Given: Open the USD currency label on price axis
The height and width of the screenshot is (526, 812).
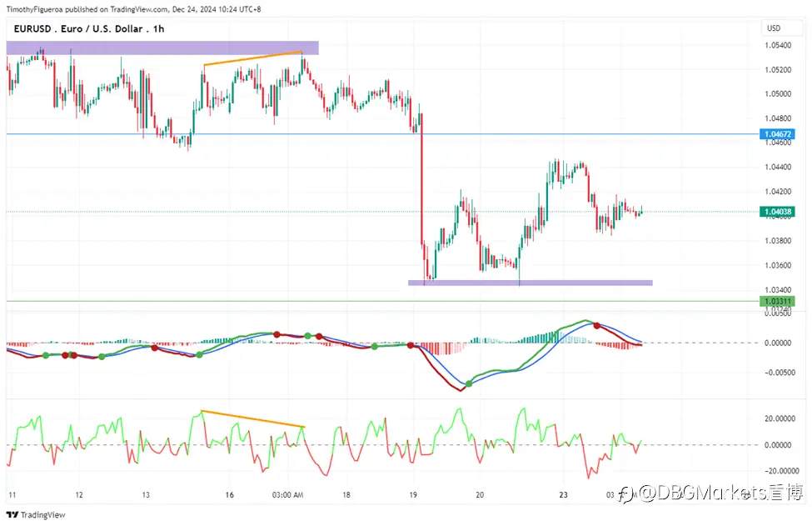Looking at the screenshot, I should tap(774, 28).
